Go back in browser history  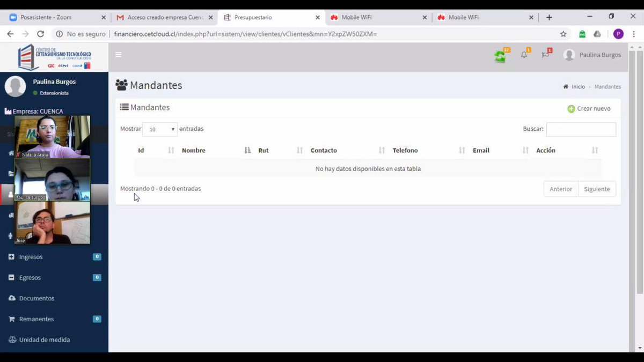tap(10, 34)
